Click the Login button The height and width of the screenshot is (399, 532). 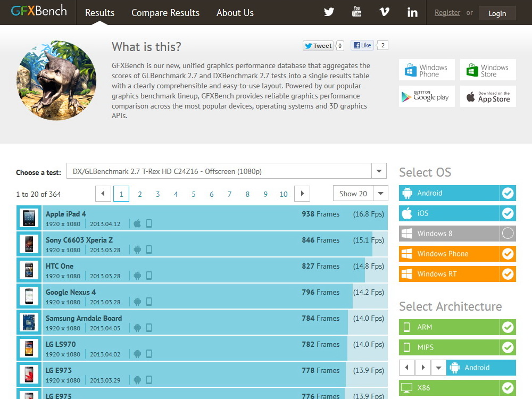point(497,13)
